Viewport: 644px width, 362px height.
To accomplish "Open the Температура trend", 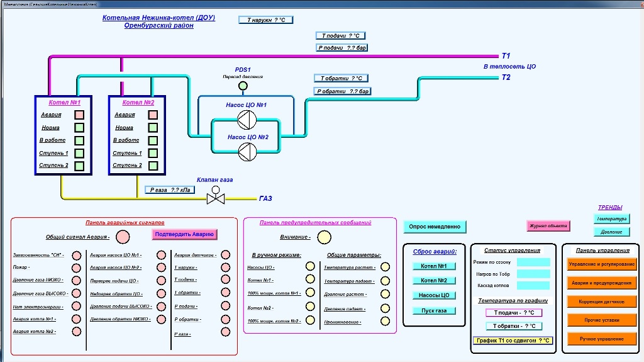I will coord(611,219).
